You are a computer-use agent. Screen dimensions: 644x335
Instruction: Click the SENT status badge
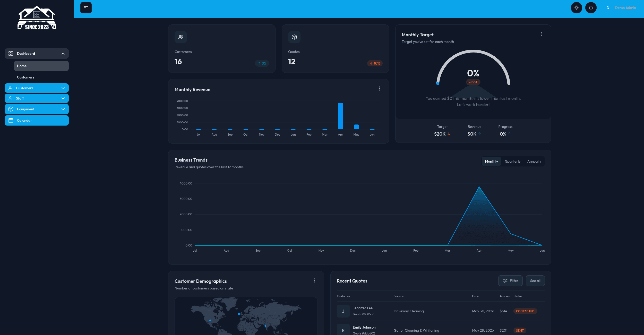[520, 330]
